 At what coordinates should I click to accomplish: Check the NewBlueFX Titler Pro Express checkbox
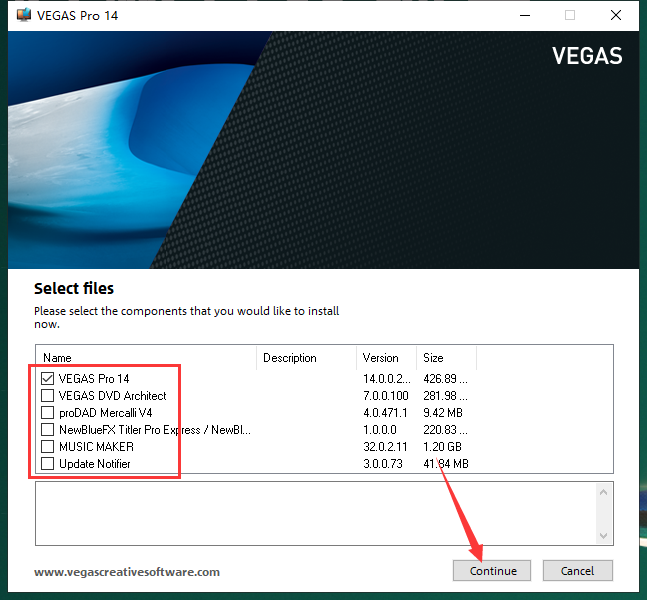[x=47, y=430]
